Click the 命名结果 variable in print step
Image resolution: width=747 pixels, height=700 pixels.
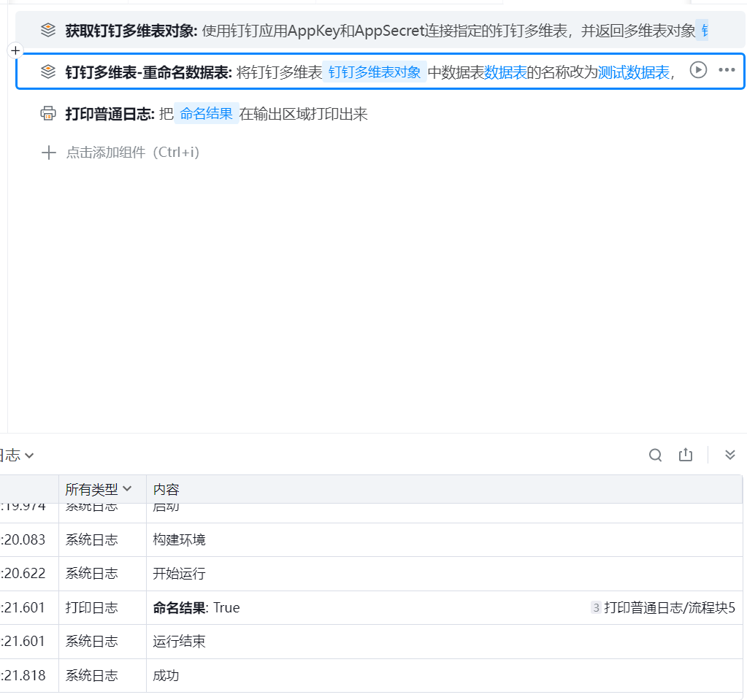(206, 114)
